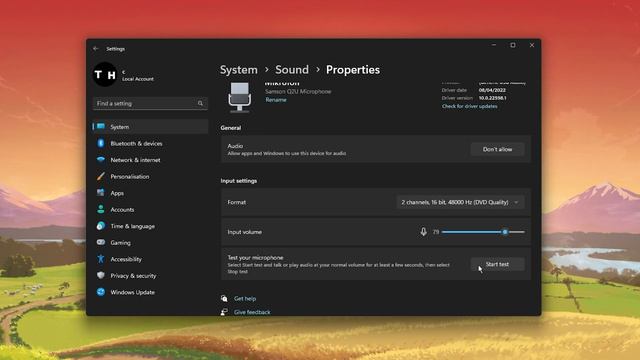Click Don't allow for Audio device
The width and height of the screenshot is (640, 360).
497,149
